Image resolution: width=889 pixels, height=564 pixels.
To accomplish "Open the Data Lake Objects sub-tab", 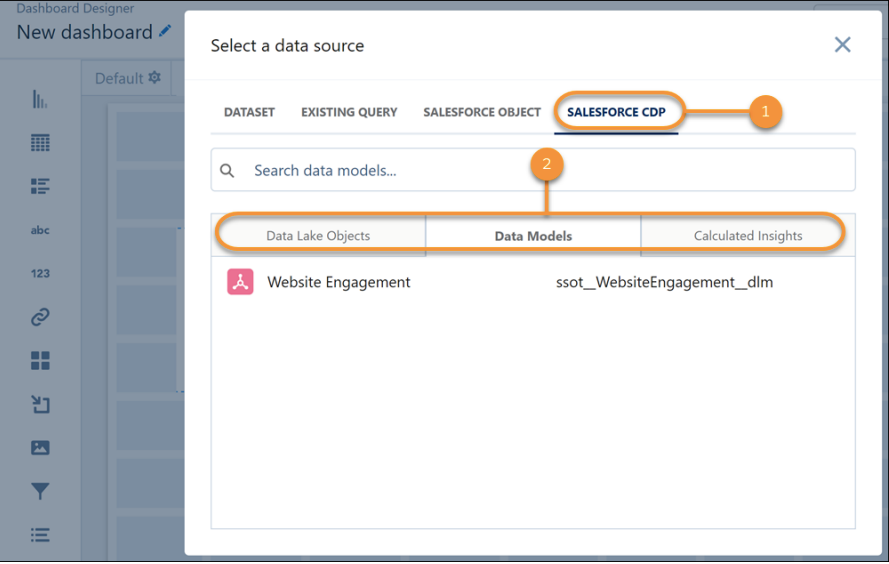I will pyautogui.click(x=318, y=236).
